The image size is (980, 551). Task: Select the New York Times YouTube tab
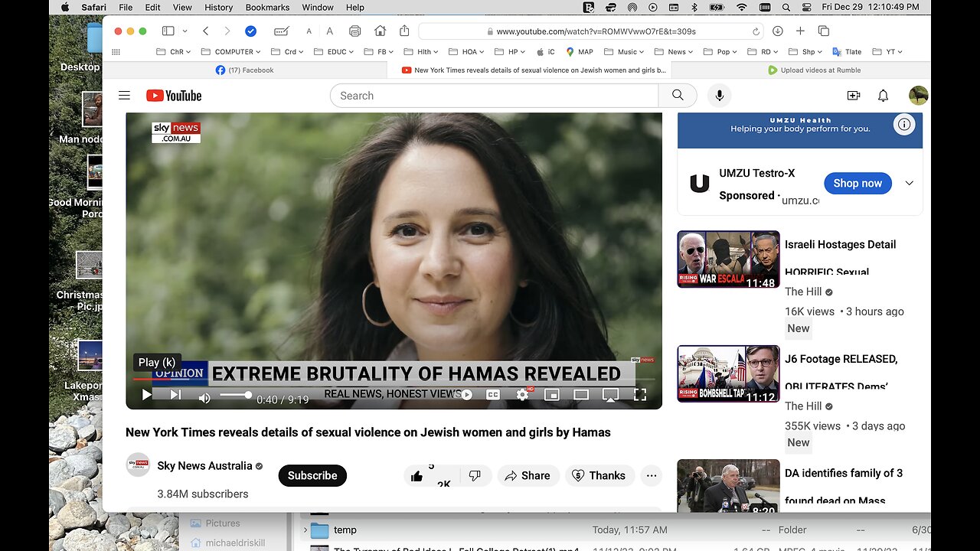530,70
